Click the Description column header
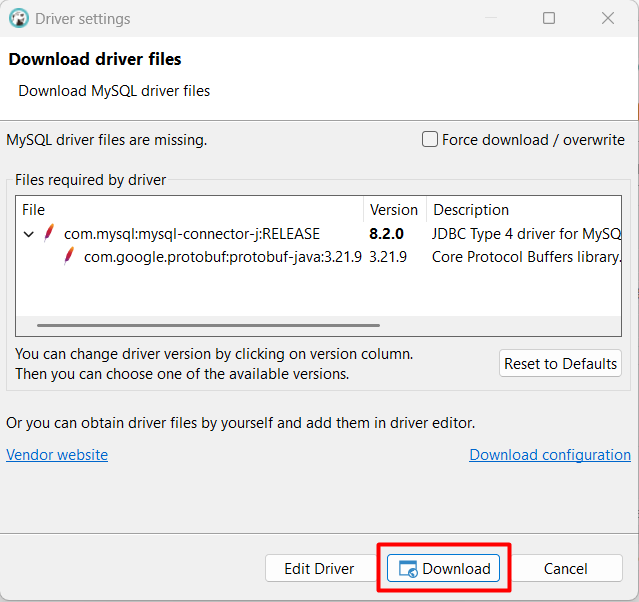 (x=470, y=210)
